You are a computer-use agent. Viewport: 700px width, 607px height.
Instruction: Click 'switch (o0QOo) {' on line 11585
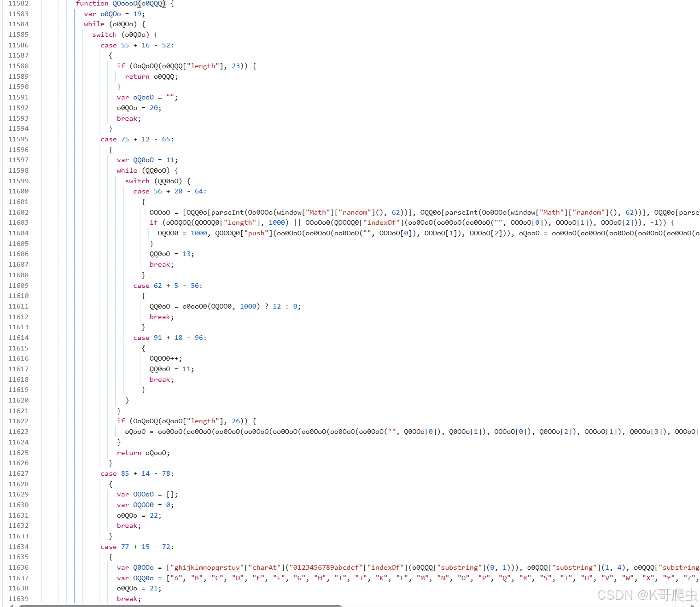tap(125, 35)
